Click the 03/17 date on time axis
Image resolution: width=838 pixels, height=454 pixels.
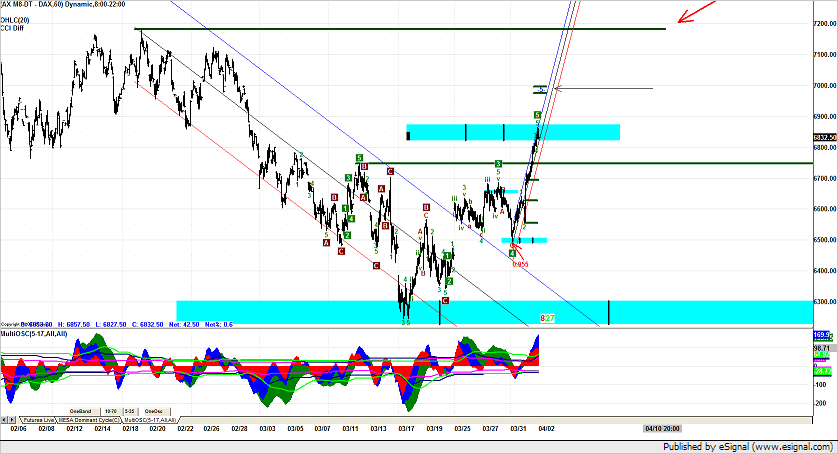point(406,427)
